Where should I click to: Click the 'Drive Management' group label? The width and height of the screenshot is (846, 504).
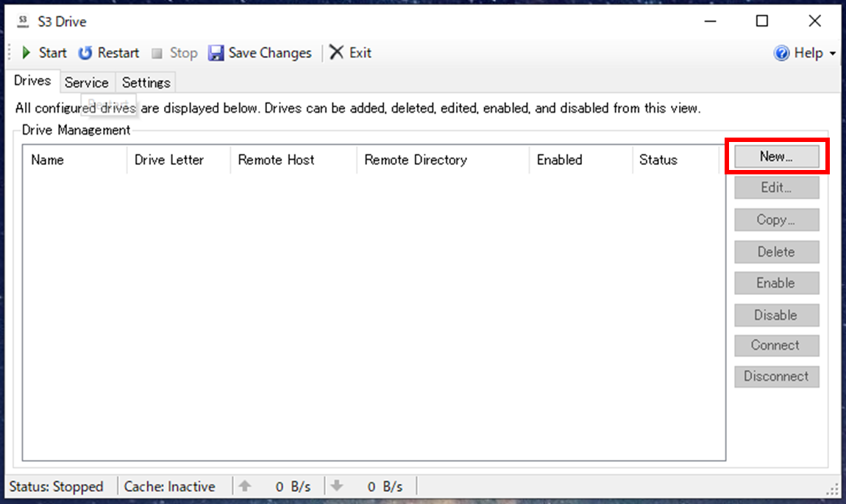(x=76, y=130)
